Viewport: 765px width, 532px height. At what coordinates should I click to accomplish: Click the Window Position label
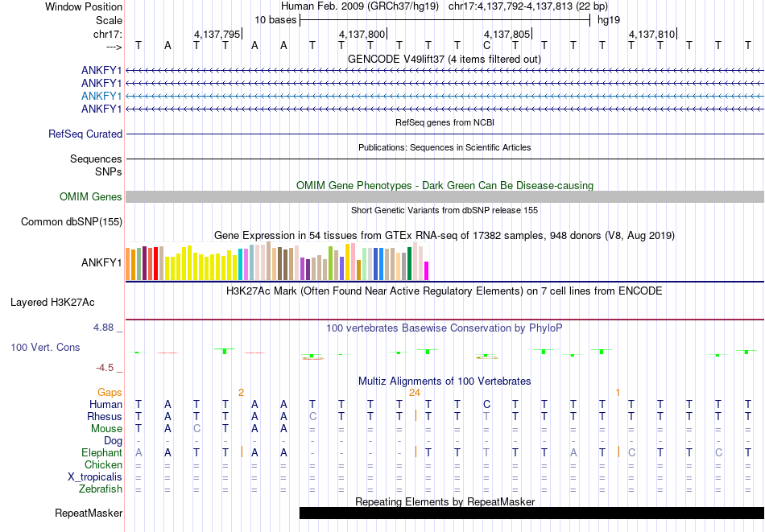[x=84, y=6]
